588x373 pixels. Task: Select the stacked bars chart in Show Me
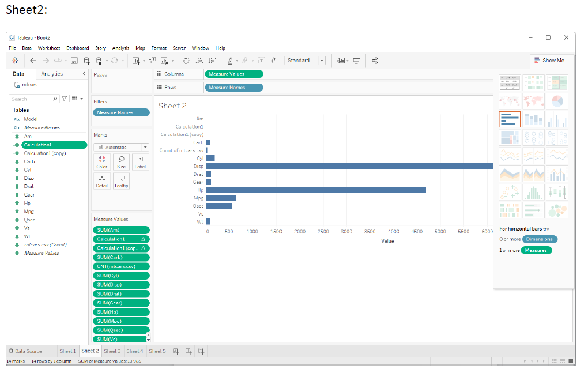pyautogui.click(x=534, y=119)
